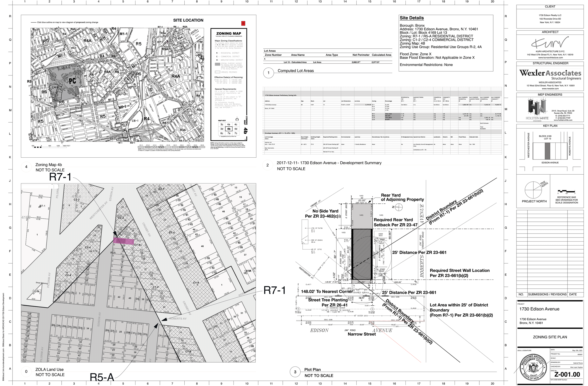Click the red document icon on zoning map
This screenshot has width=588, height=386.
click(x=243, y=23)
